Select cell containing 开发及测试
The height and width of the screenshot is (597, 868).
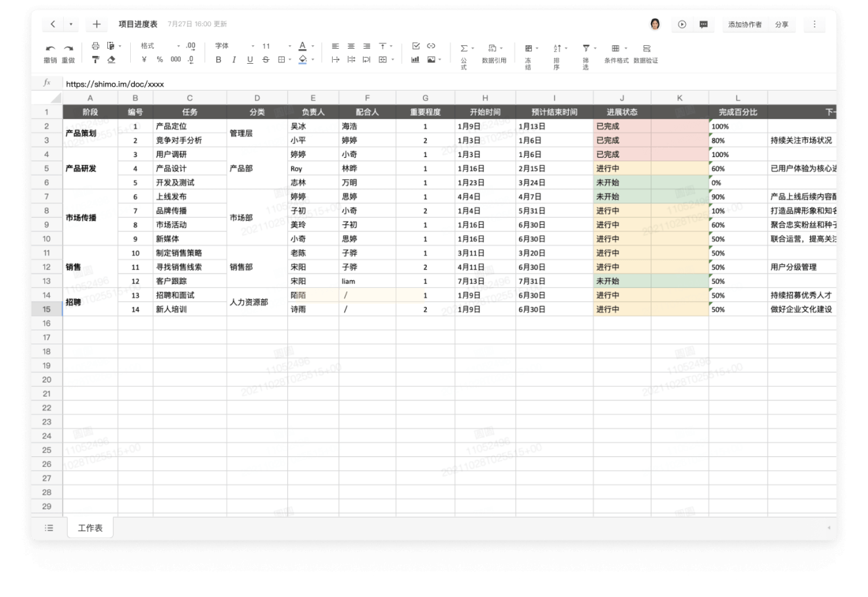[189, 183]
